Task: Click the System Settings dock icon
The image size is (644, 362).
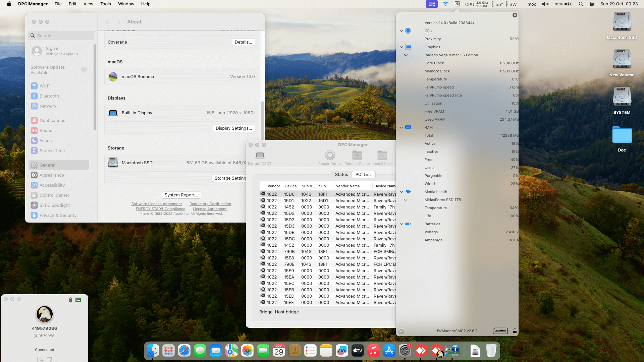Action: click(405, 351)
